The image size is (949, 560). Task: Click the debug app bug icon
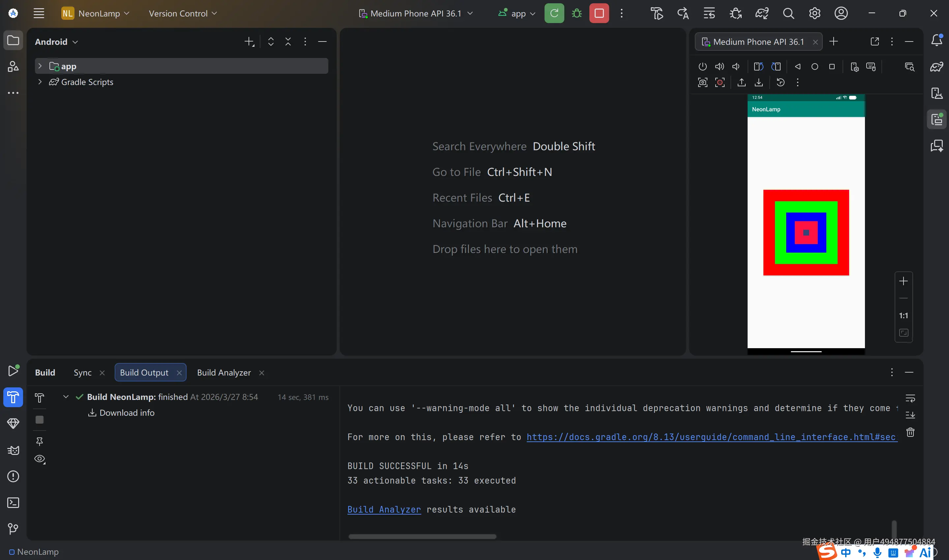[x=577, y=14]
